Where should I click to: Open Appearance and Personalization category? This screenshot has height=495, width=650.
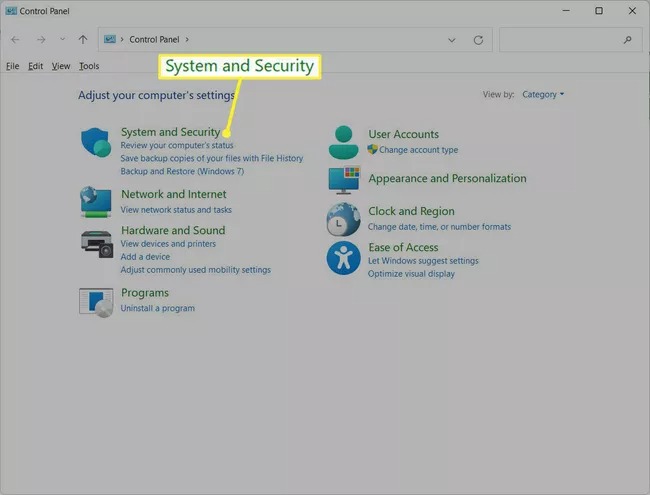pyautogui.click(x=447, y=178)
